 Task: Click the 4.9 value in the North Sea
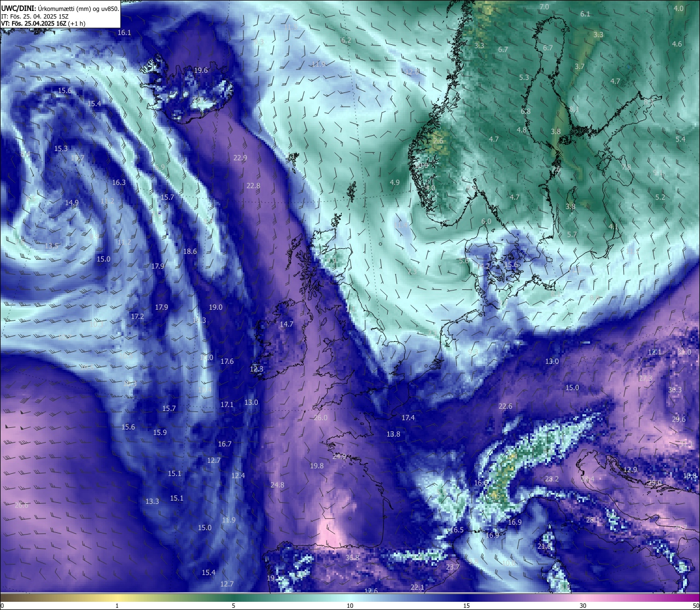(x=395, y=182)
